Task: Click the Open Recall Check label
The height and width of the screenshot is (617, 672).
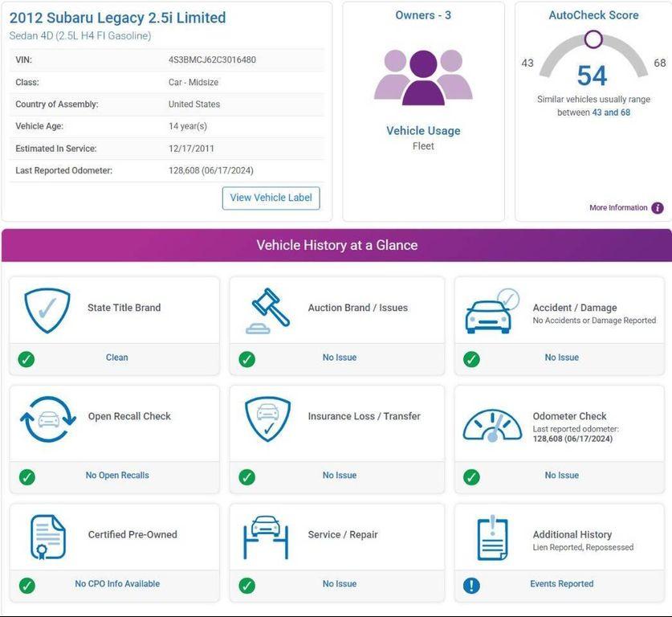Action: 129,416
